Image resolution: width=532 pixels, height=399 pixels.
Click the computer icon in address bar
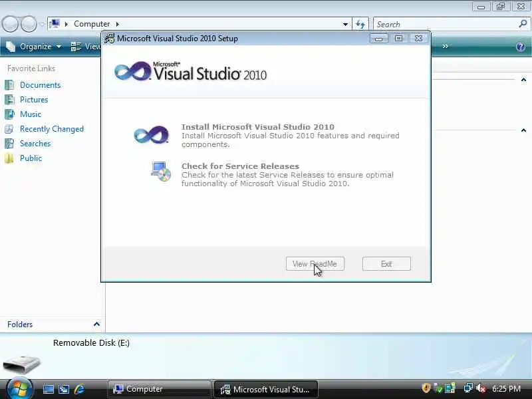[55, 24]
